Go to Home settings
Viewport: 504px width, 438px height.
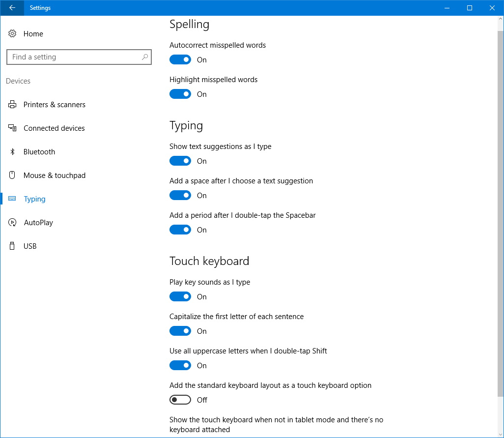click(33, 34)
